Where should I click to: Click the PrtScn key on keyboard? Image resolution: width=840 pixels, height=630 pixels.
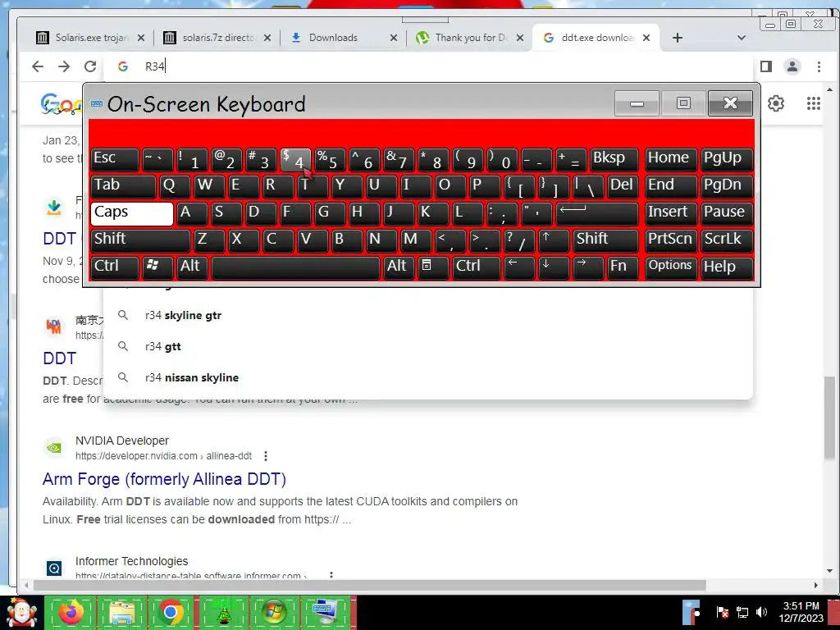click(670, 240)
